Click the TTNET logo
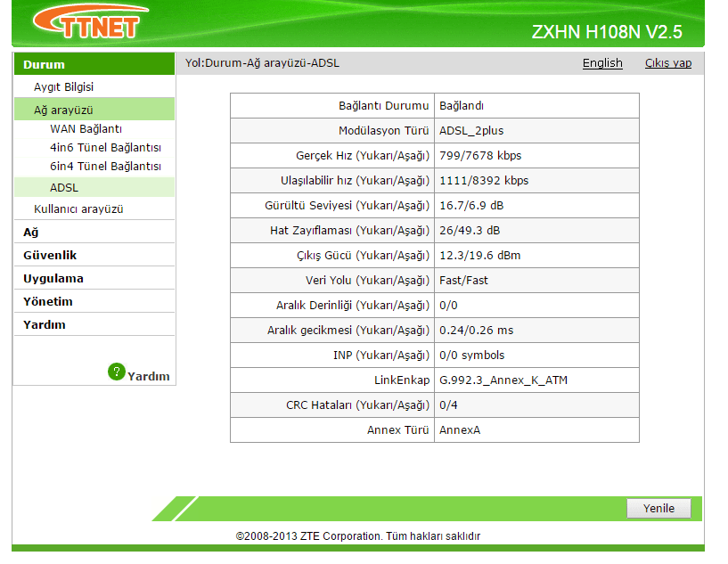 (91, 21)
